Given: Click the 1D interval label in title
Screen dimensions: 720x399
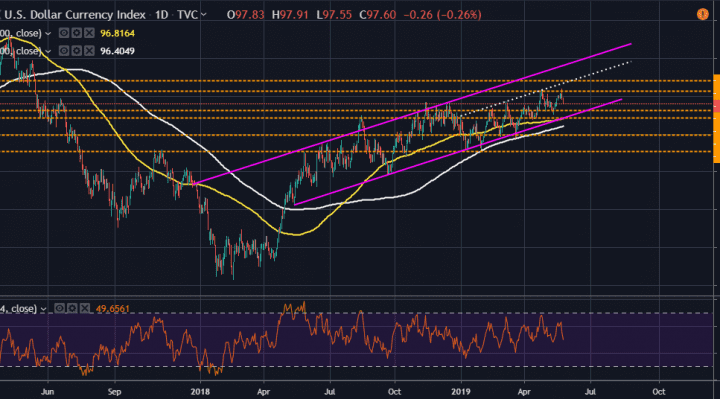Looking at the screenshot, I should coord(161,15).
